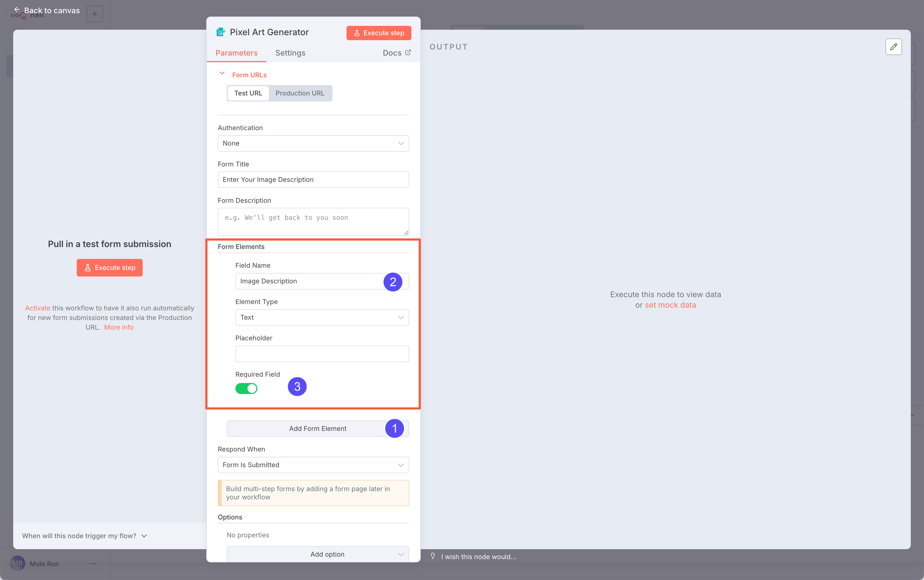The width and height of the screenshot is (924, 580).
Task: Click the MR user avatar
Action: [18, 563]
